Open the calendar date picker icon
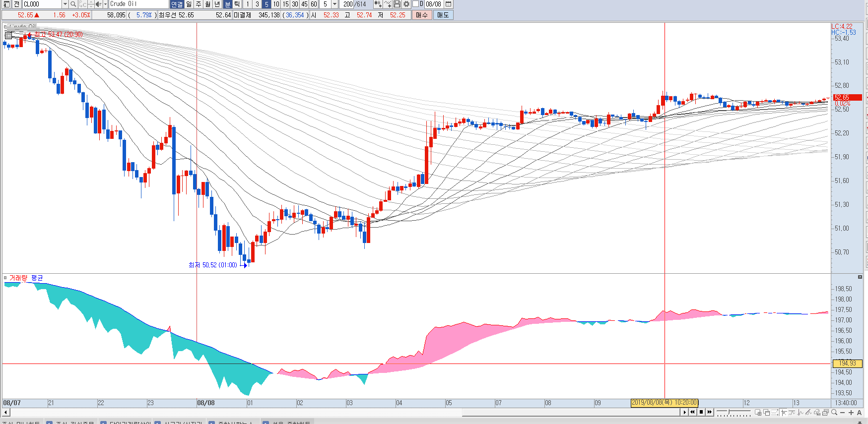 pos(448,4)
